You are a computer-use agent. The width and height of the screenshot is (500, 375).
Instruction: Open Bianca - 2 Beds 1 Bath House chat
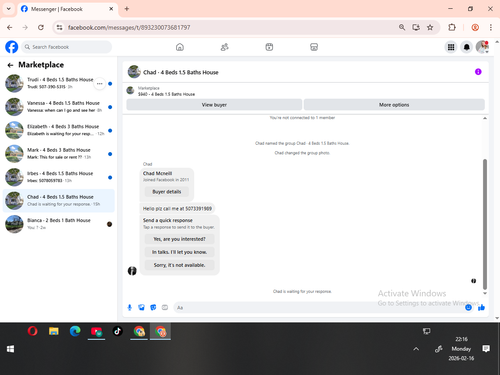click(x=59, y=224)
